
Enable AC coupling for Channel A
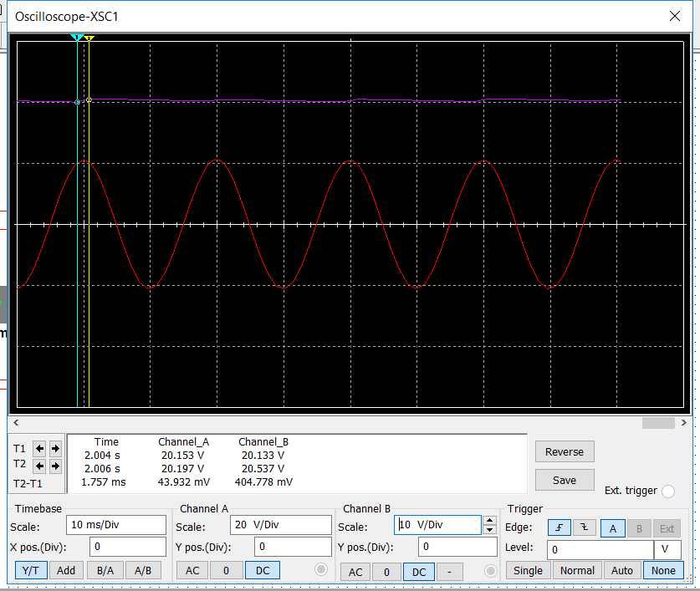192,571
